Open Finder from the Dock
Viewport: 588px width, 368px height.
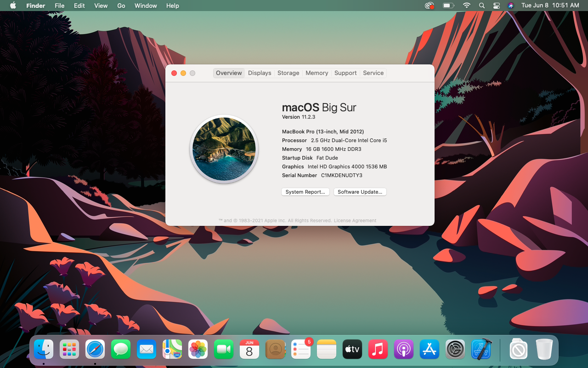click(44, 350)
